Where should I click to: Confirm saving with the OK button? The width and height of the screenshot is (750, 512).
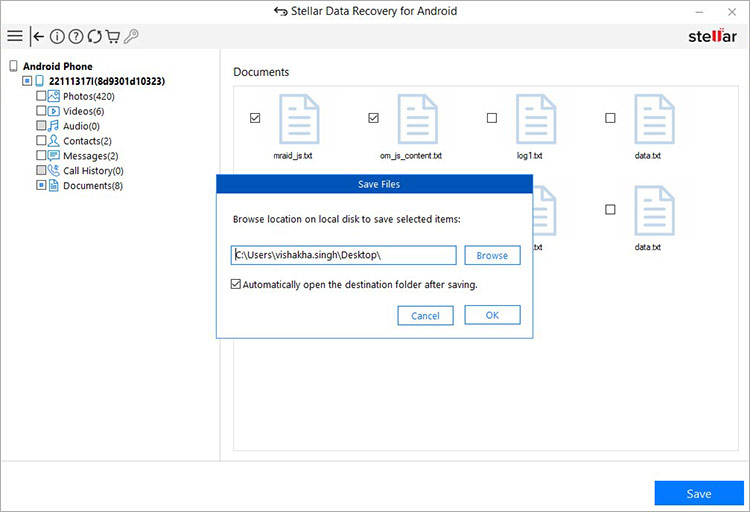[492, 315]
